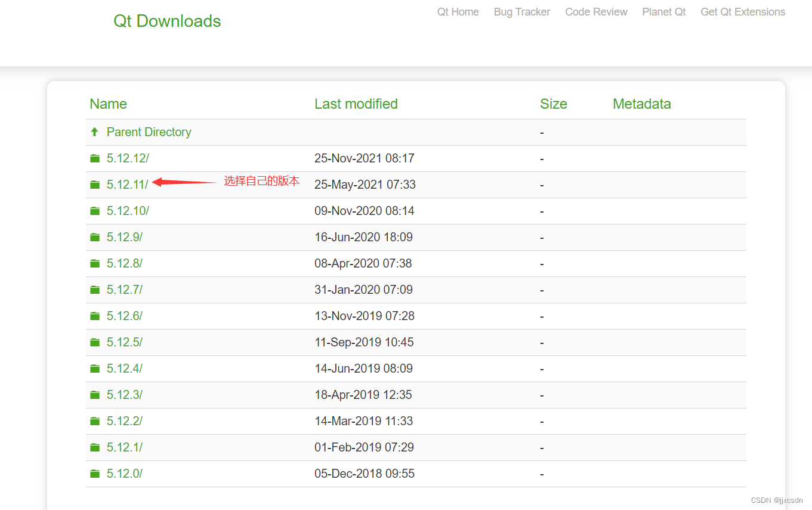
Task: Click the folder icon for 5.12.10/
Action: click(94, 211)
